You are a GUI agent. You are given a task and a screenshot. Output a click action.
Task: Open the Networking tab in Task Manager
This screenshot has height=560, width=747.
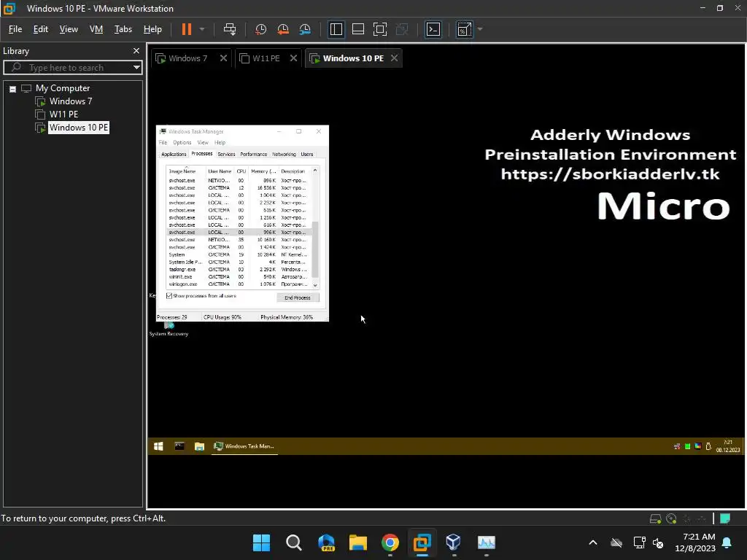[x=284, y=155]
